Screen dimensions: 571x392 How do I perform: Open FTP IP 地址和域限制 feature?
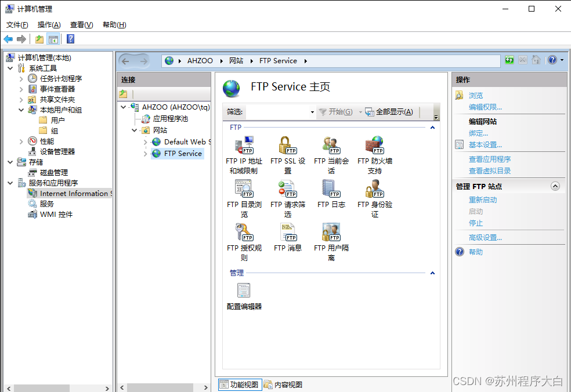click(x=244, y=155)
